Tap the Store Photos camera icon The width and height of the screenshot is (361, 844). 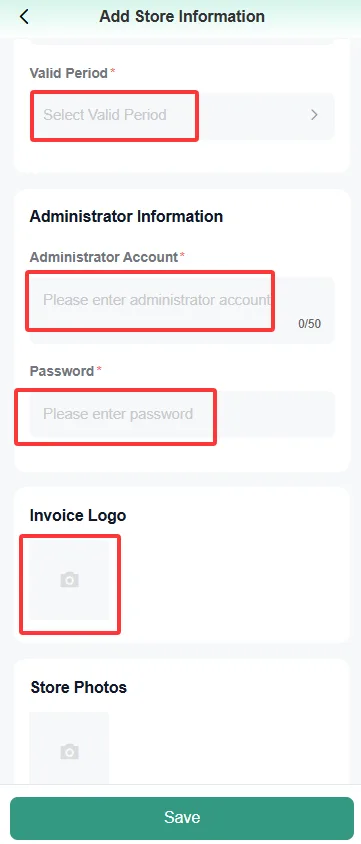pos(69,751)
